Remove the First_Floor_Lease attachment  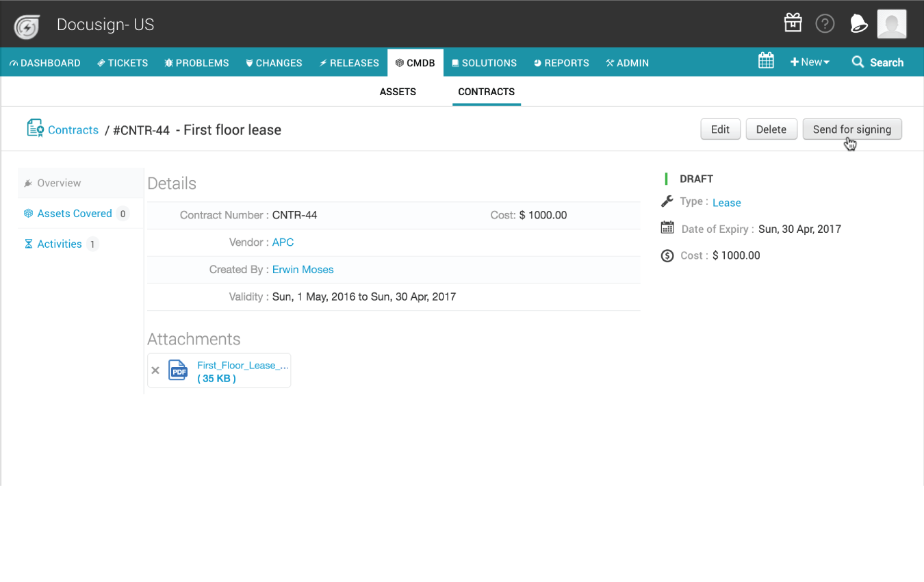(x=155, y=370)
